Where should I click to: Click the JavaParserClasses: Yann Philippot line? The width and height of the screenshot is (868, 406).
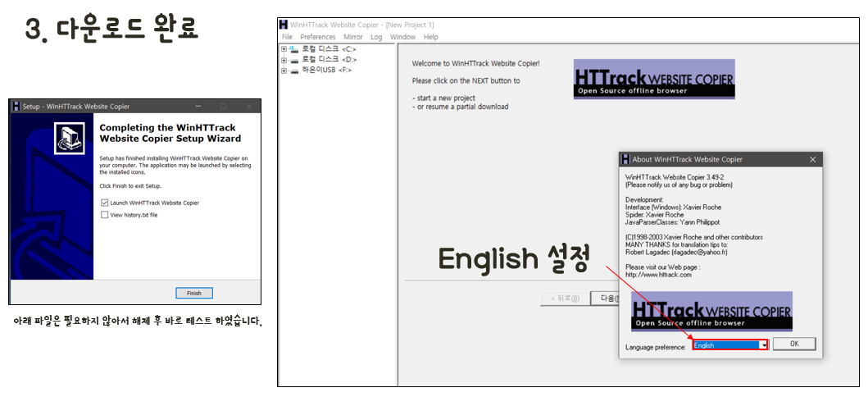pos(671,222)
